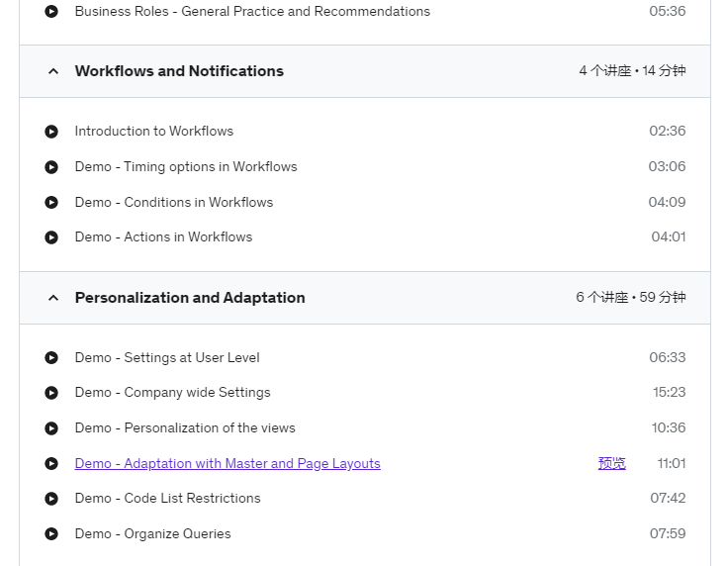
Task: Click play icon for Settings at User Level
Action: coord(51,357)
